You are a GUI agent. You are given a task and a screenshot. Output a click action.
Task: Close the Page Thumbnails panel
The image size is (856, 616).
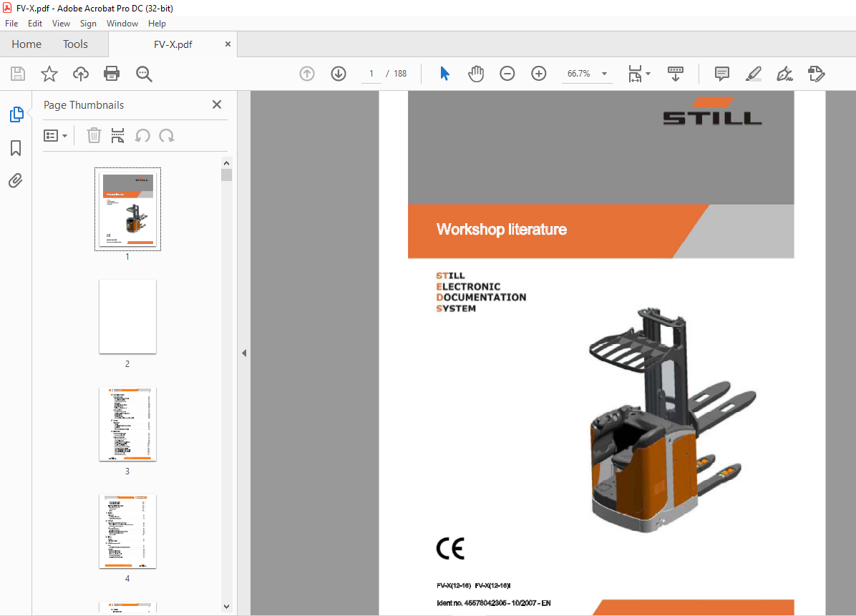pos(217,104)
